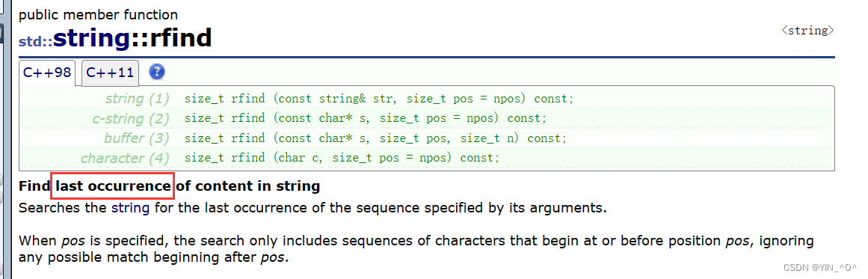
Task: Click the std:: namespace prefix
Action: pyautogui.click(x=35, y=41)
